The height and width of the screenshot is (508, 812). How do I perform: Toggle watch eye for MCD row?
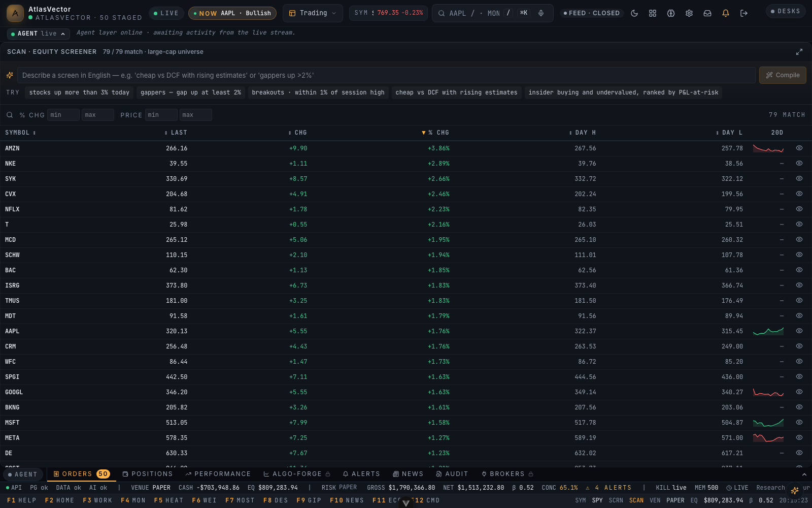tap(799, 239)
